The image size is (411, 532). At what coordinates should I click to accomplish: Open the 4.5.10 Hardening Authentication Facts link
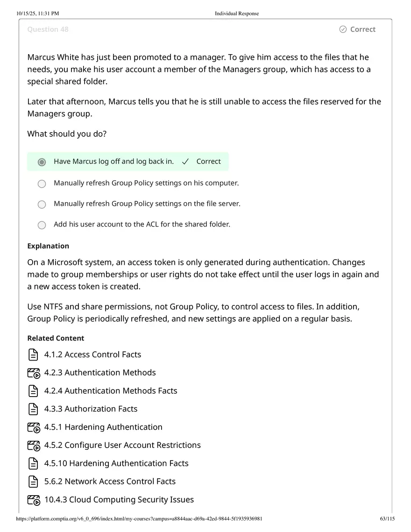tap(116, 463)
